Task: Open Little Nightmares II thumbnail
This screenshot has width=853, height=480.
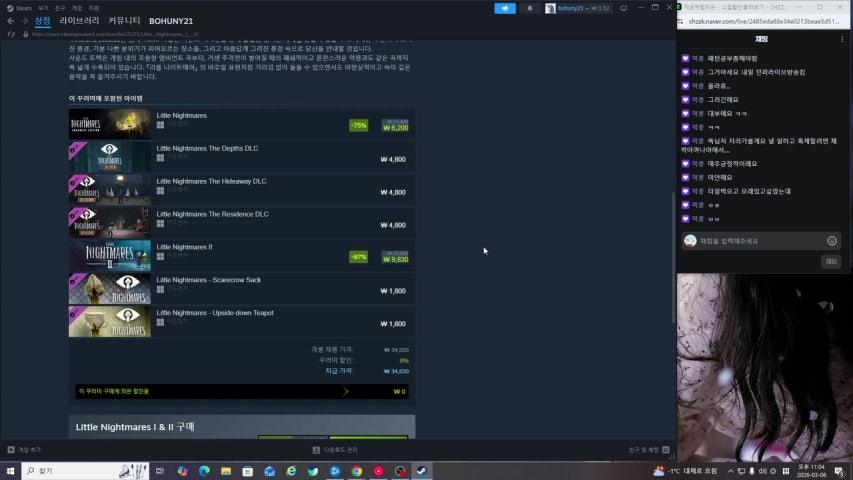Action: (x=109, y=255)
